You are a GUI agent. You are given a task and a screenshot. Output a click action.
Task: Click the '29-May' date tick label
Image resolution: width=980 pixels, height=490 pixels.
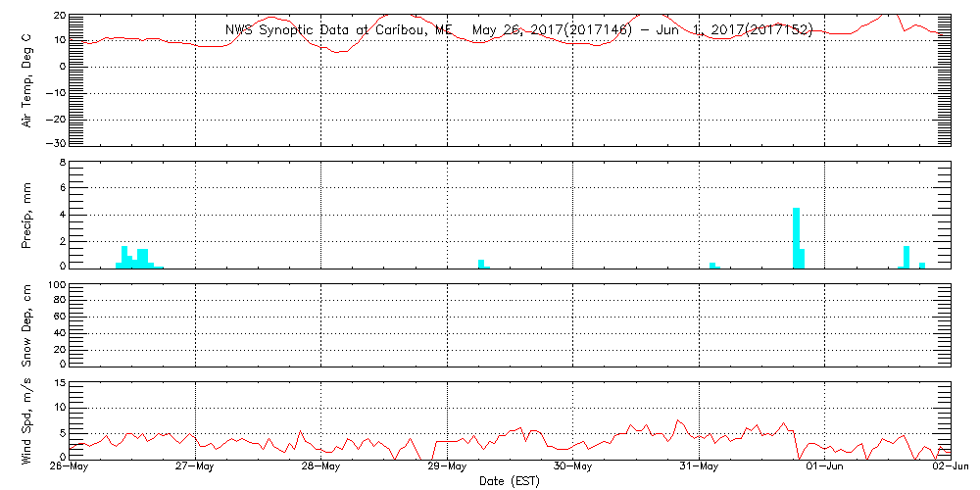coord(448,467)
